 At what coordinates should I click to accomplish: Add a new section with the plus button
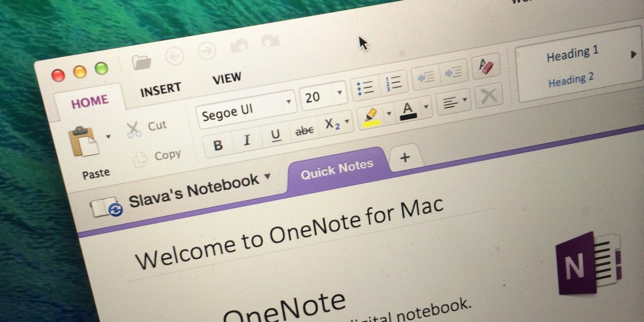[405, 158]
